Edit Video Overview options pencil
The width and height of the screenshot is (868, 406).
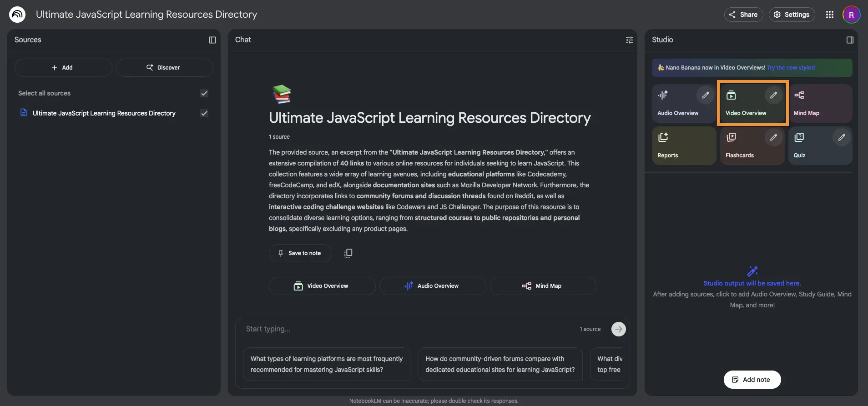[x=773, y=95]
